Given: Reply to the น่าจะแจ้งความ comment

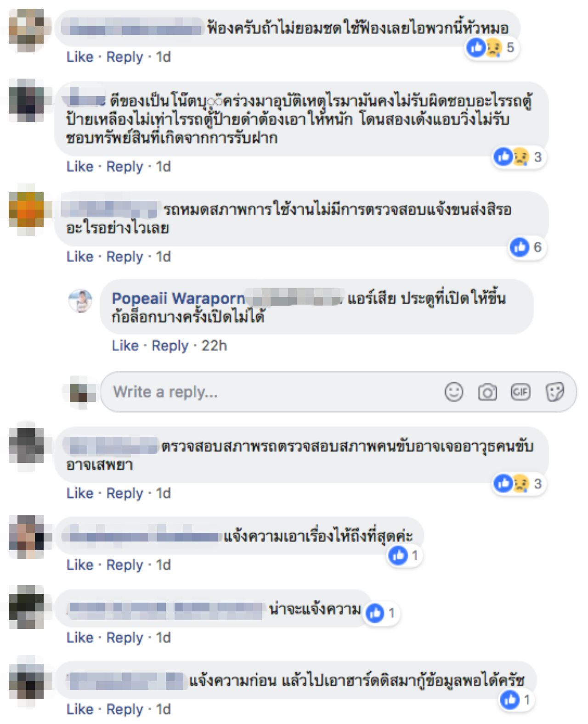Looking at the screenshot, I should coord(124,638).
